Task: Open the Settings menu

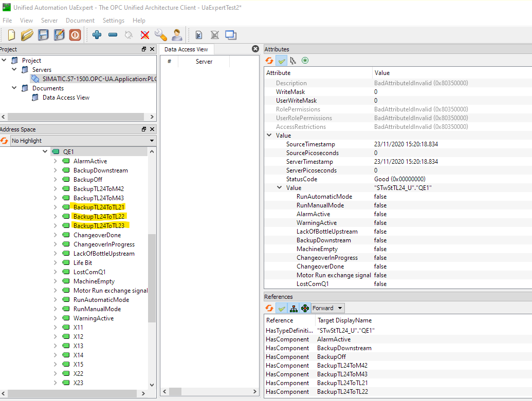Action: coord(113,21)
